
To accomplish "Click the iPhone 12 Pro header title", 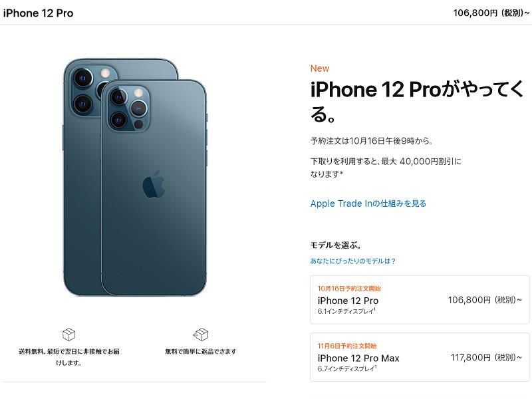I will click(38, 13).
